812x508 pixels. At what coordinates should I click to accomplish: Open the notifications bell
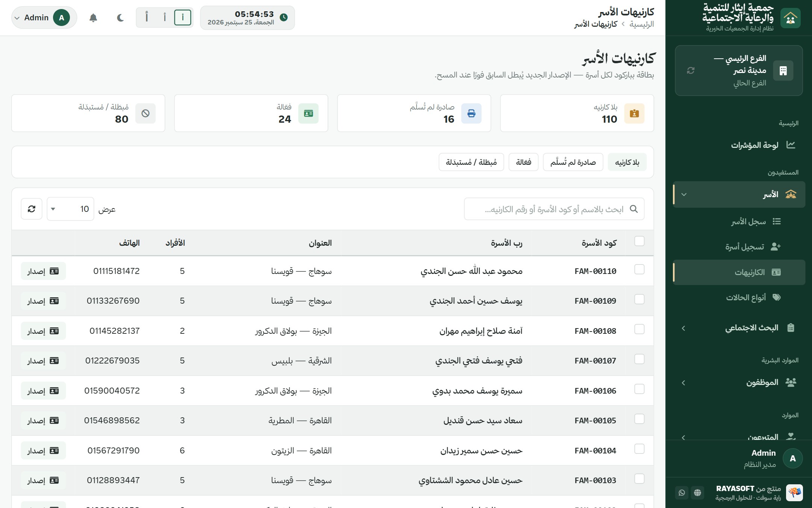coord(93,18)
